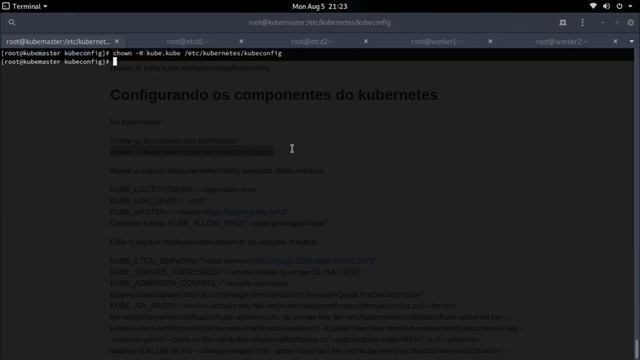640x360 pixels.
Task: Click the terminal prompt cursor line
Action: tap(59, 62)
